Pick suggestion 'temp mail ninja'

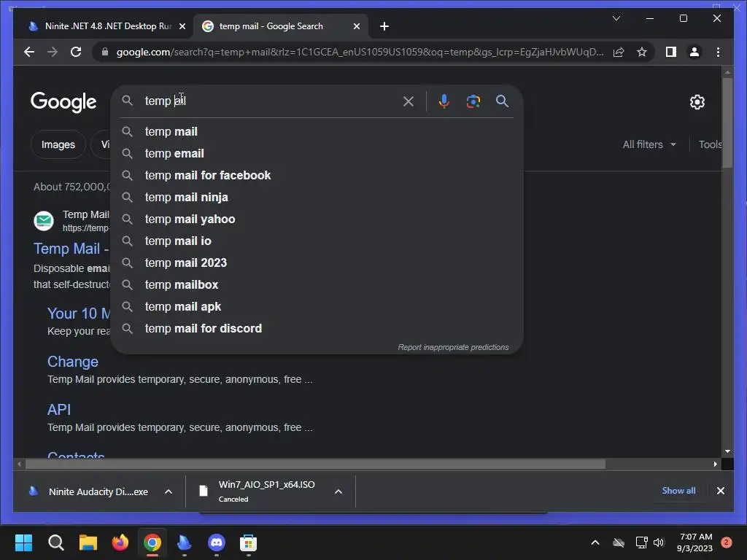(x=317, y=197)
